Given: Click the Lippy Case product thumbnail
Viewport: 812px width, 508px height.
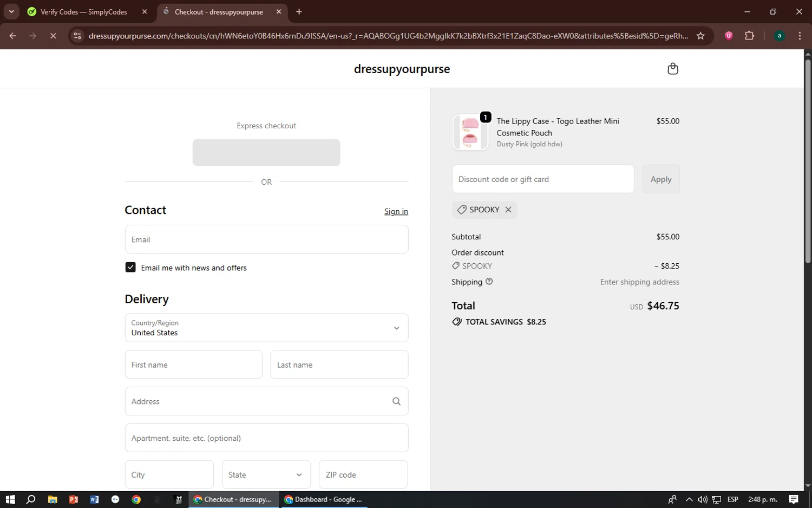Looking at the screenshot, I should tap(470, 132).
